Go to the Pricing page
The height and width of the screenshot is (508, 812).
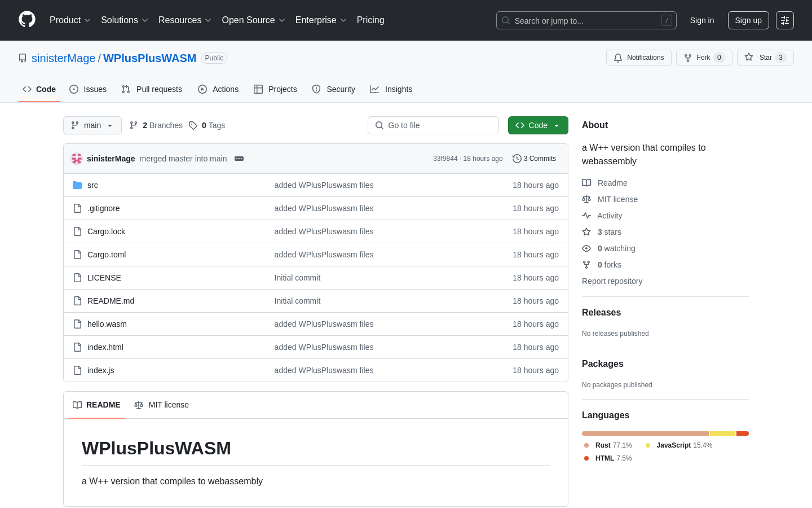click(x=370, y=20)
